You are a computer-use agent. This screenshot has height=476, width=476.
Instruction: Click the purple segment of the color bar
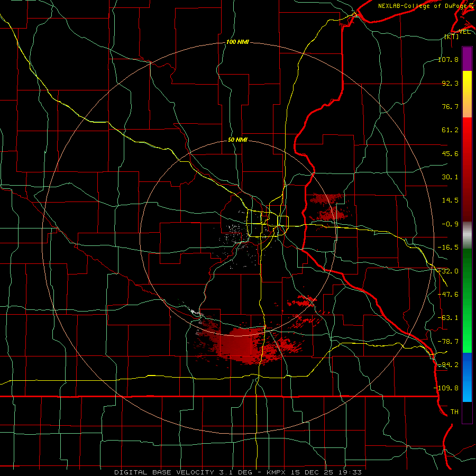467,59
